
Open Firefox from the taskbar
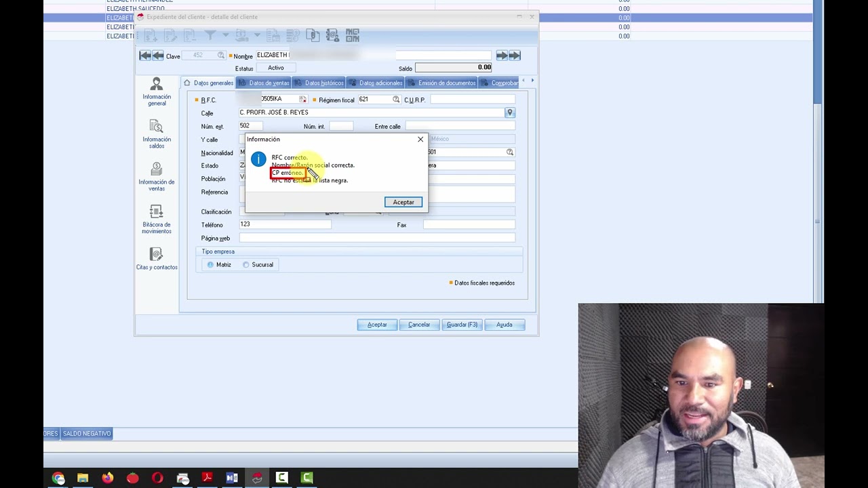(108, 479)
